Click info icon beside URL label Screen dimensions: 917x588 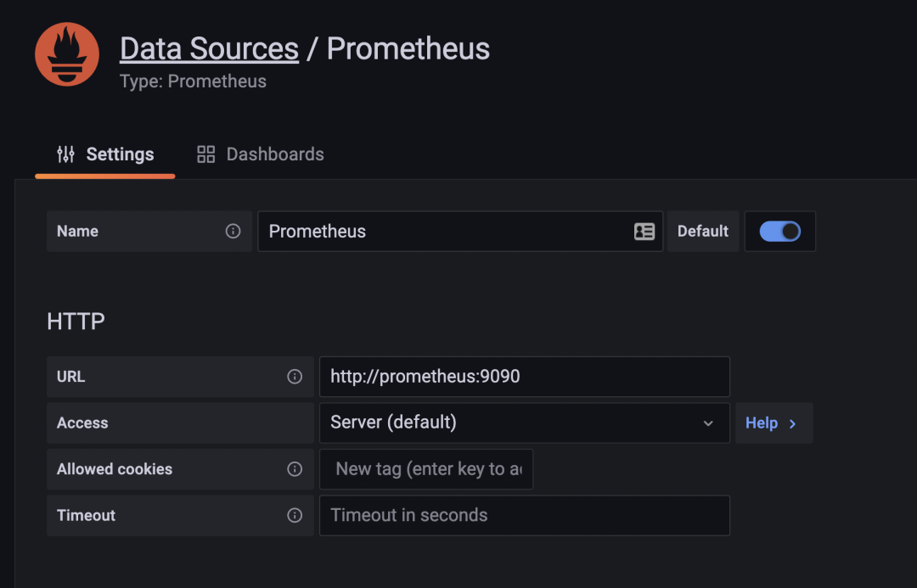pos(295,377)
